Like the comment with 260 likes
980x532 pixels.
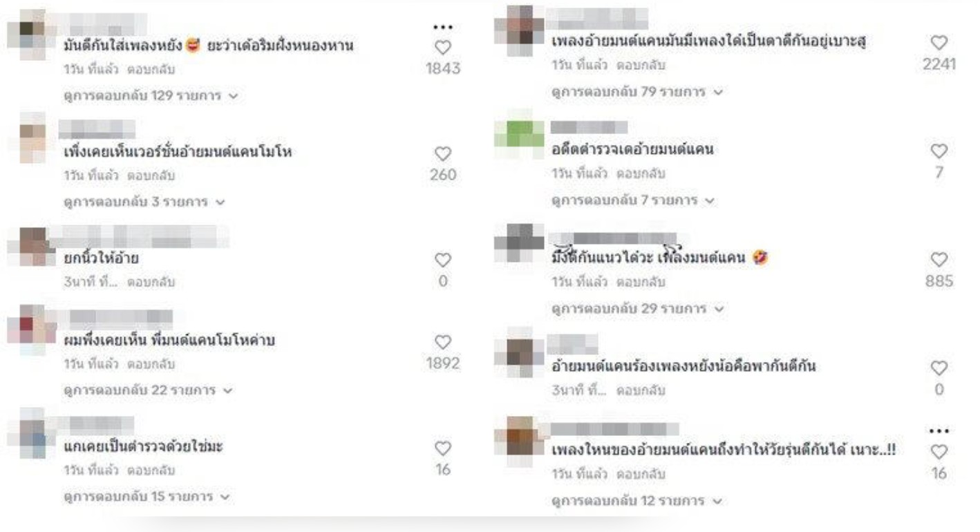pyautogui.click(x=443, y=153)
